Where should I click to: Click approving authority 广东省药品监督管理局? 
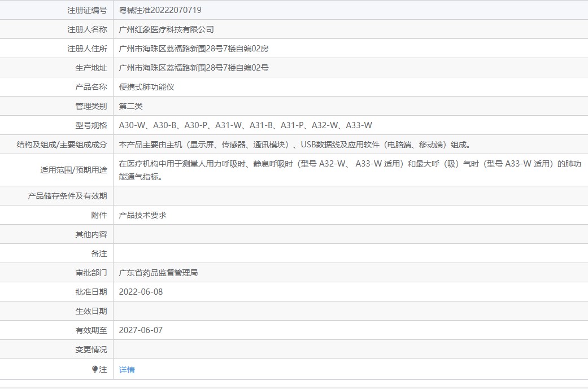158,273
